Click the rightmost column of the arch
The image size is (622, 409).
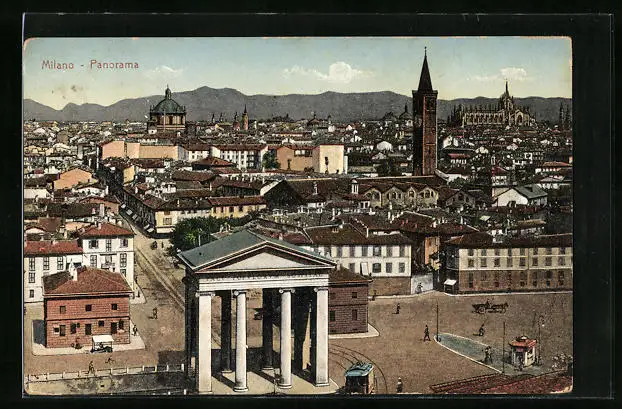coord(321,335)
